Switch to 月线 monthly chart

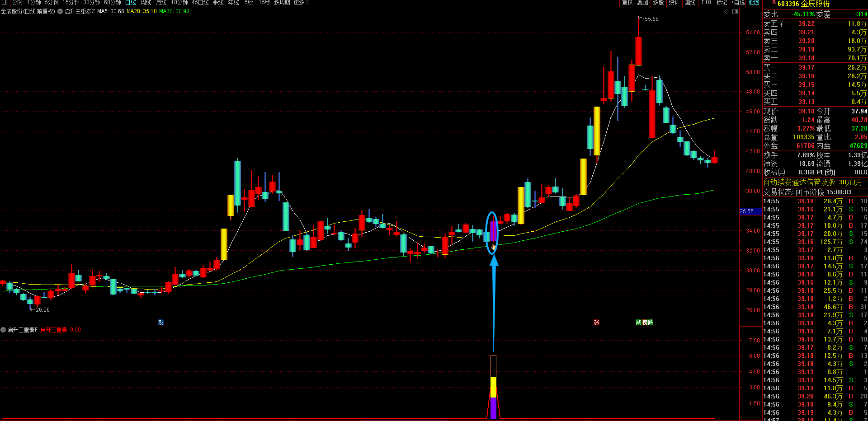[161, 3]
